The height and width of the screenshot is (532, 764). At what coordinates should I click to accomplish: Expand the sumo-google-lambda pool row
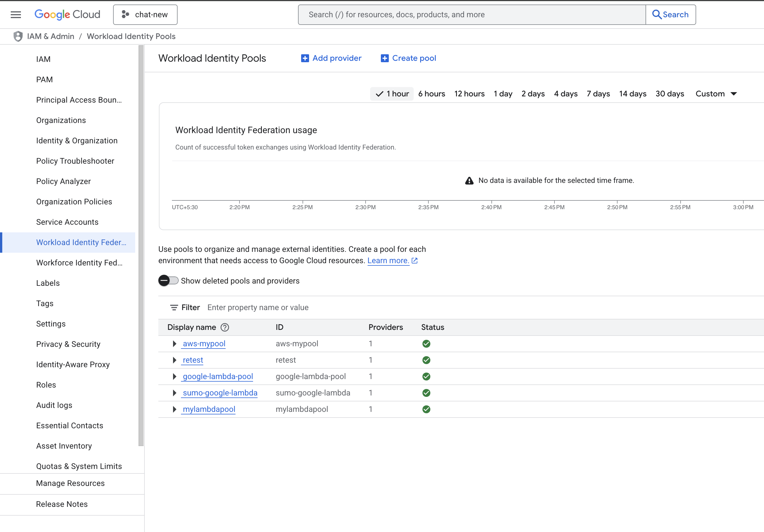174,393
